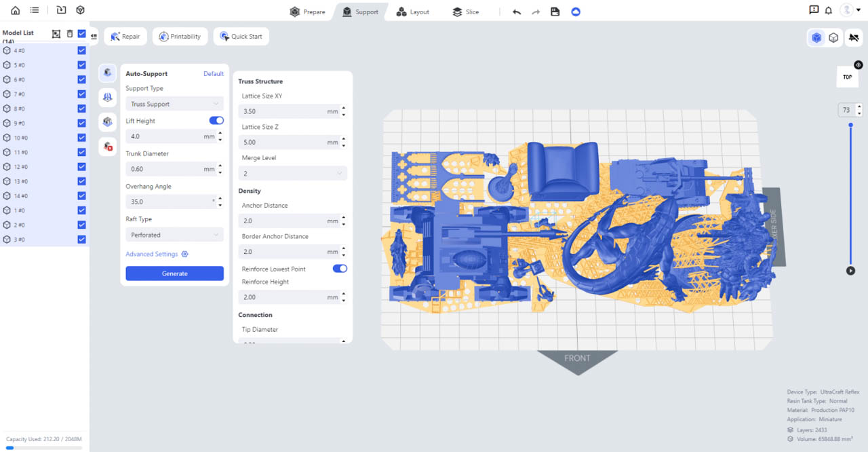
Task: Open the feedback message icon
Action: point(814,10)
